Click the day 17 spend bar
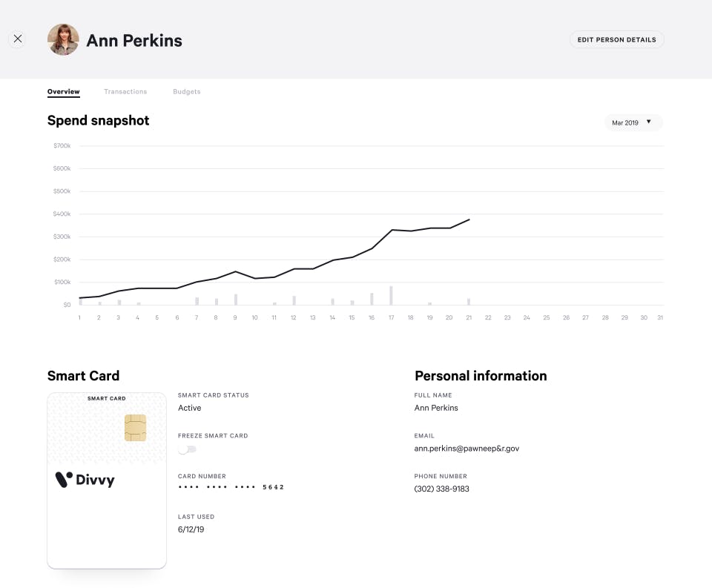712x588 pixels. tap(391, 296)
